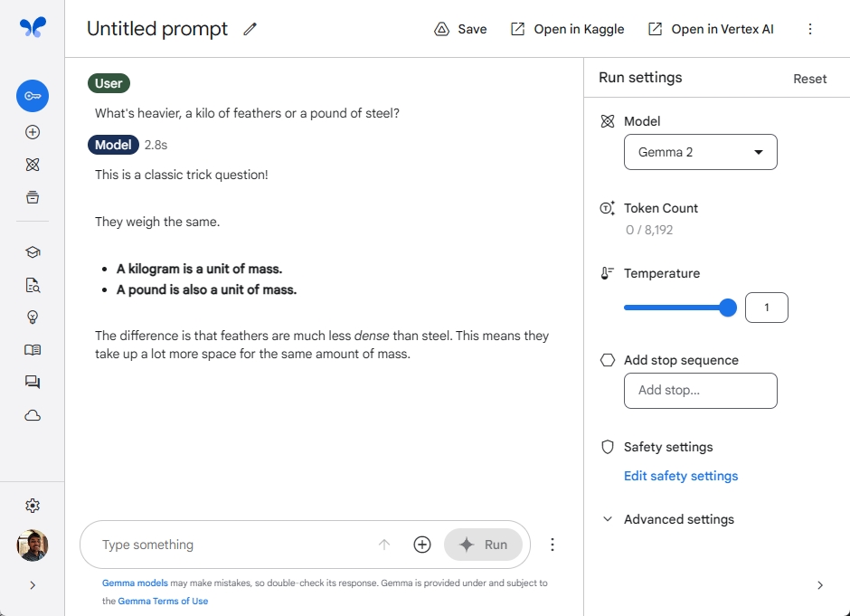The height and width of the screenshot is (616, 850).
Task: Click the graduation cap icon in the sidebar
Action: coord(33,252)
